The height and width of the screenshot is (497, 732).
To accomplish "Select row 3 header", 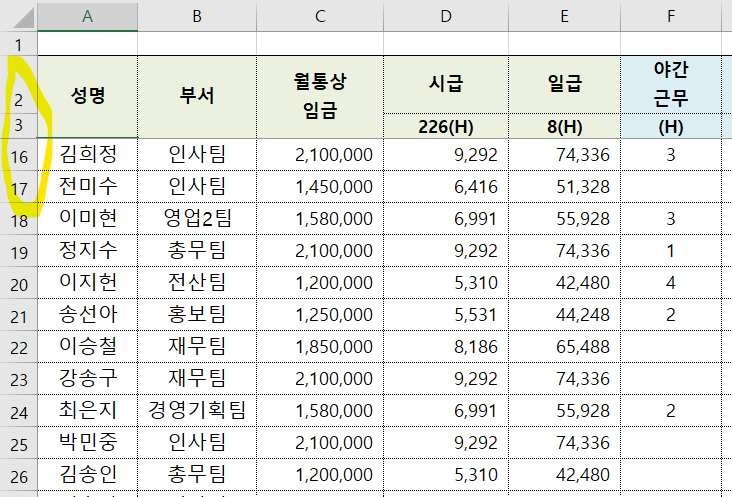I will (19, 126).
